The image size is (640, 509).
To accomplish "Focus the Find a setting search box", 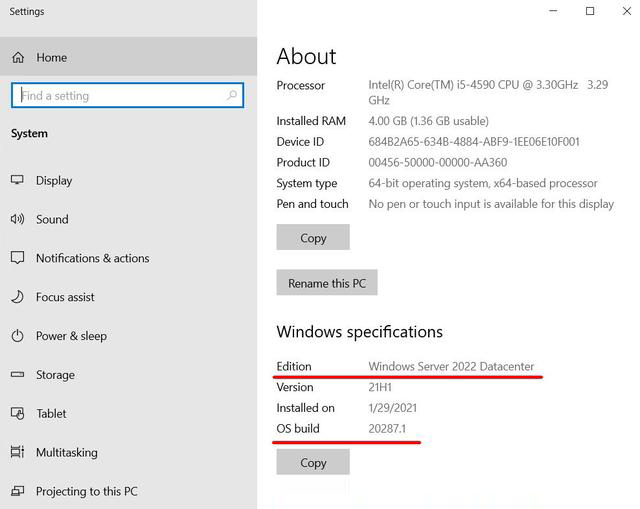I will point(120,96).
